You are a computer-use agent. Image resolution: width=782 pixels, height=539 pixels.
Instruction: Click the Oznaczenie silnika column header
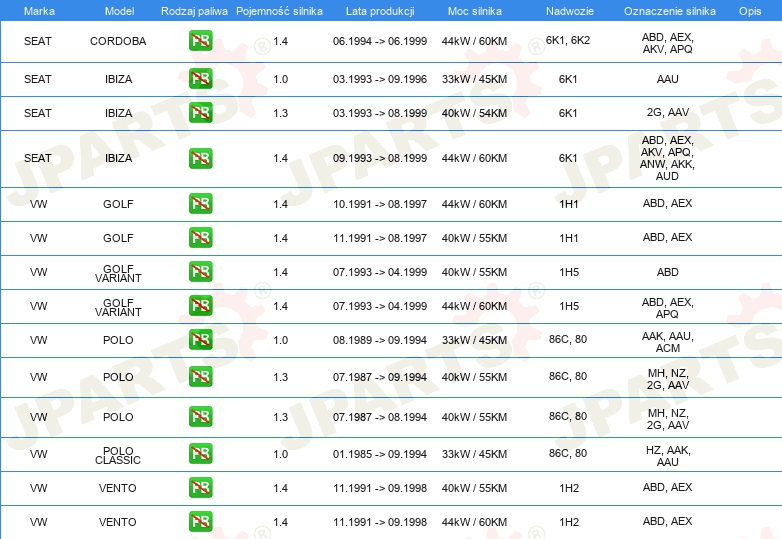pos(669,11)
